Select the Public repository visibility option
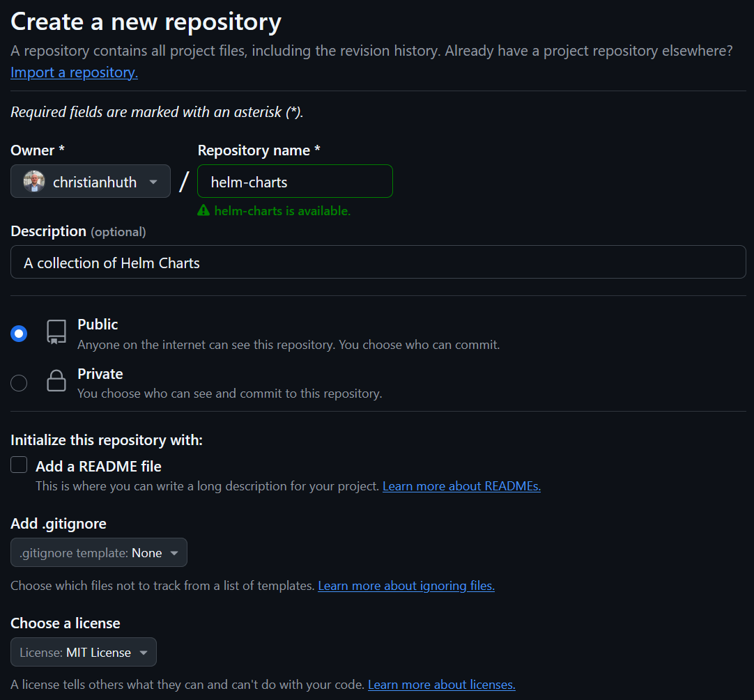Screen dimensions: 754x700 (x=19, y=333)
